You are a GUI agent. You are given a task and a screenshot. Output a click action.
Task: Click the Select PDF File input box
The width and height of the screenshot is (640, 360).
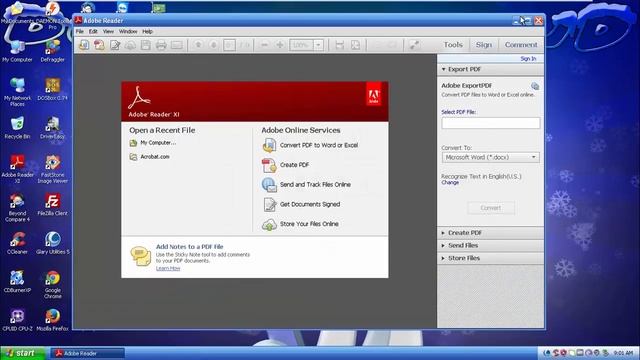(x=491, y=123)
